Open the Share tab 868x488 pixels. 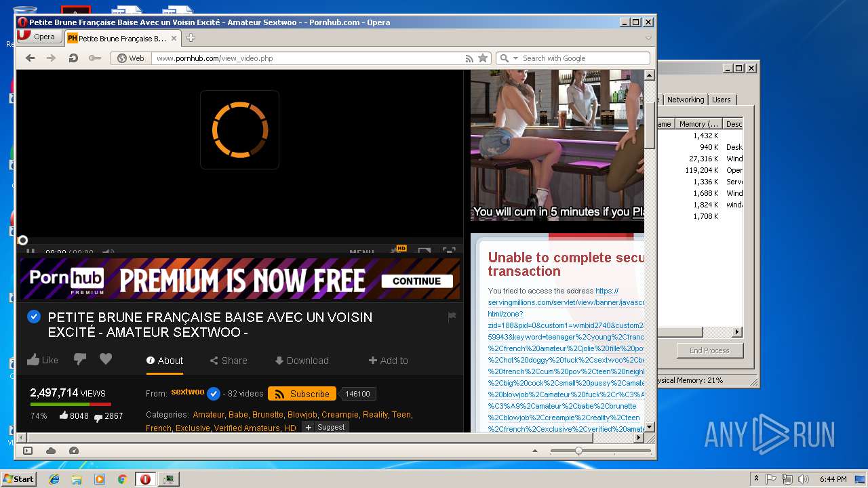click(229, 361)
